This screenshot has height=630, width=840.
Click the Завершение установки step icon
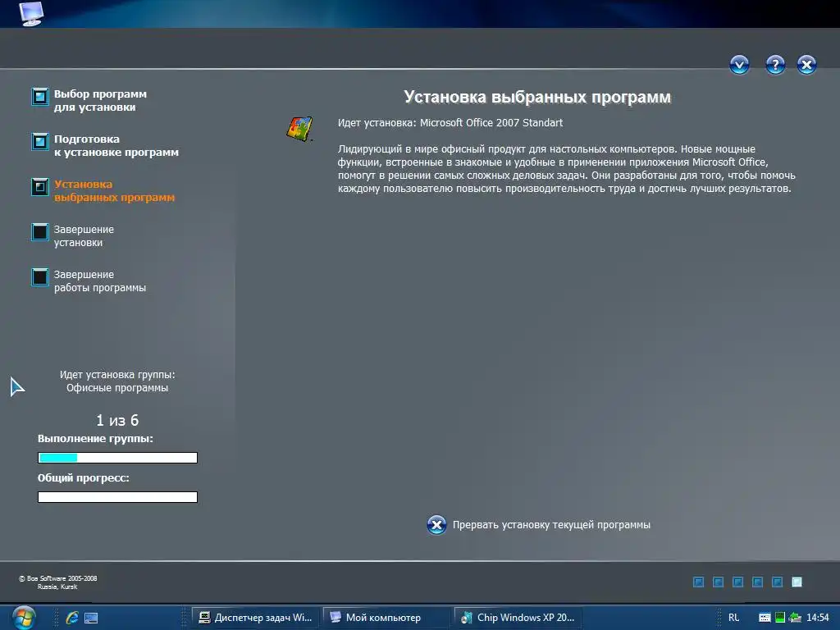coord(40,232)
